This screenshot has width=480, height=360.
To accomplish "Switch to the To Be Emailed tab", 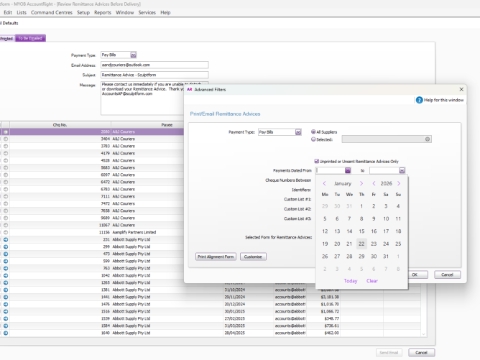I will pos(30,38).
